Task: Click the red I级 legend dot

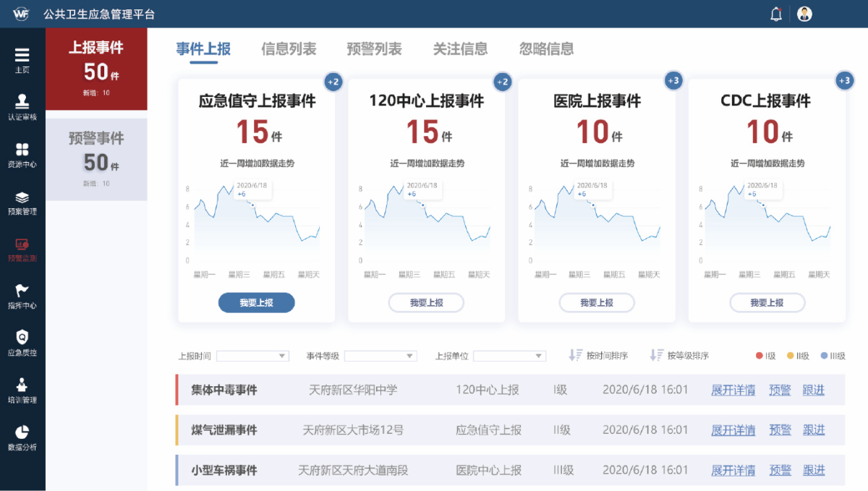Action: [759, 356]
